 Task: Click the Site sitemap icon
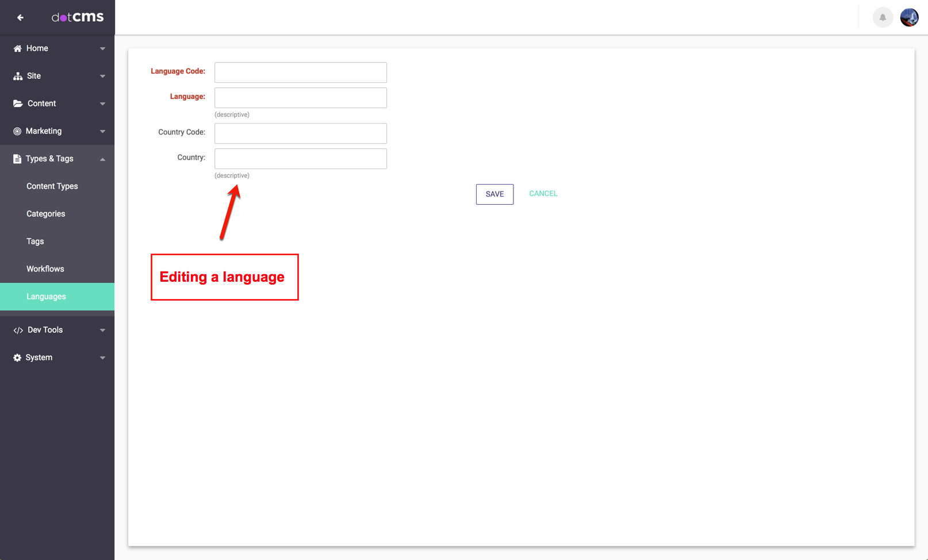18,76
